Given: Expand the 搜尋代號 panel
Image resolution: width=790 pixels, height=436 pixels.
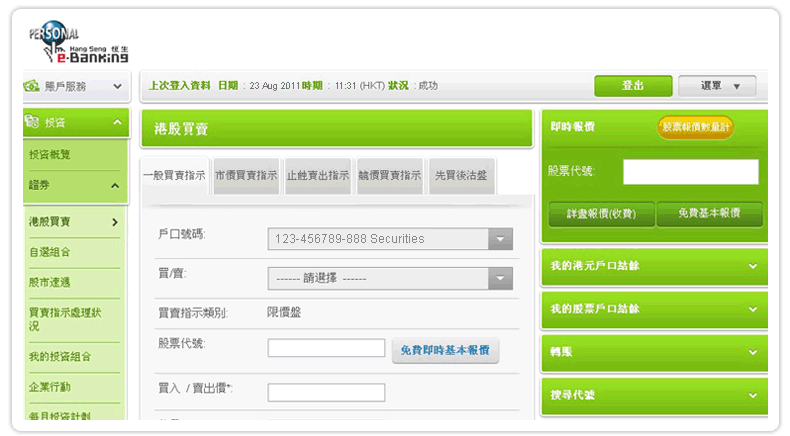Looking at the screenshot, I should coord(751,395).
